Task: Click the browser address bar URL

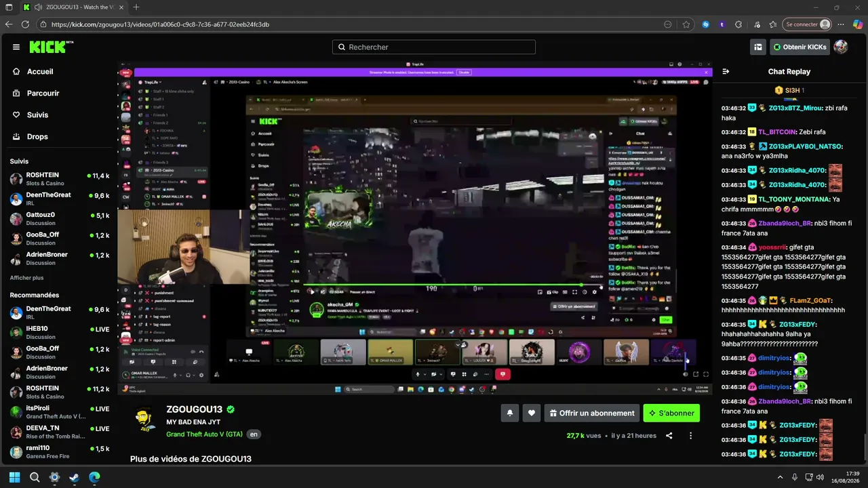Action: point(160,24)
